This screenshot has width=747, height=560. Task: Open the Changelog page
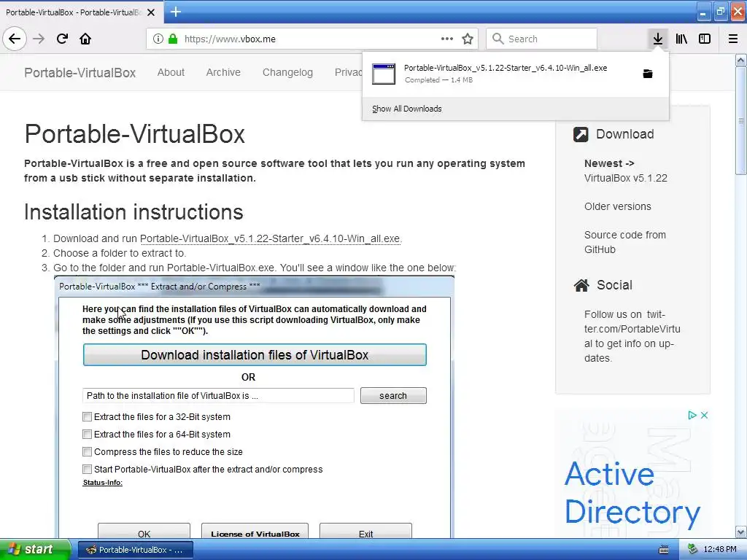287,72
